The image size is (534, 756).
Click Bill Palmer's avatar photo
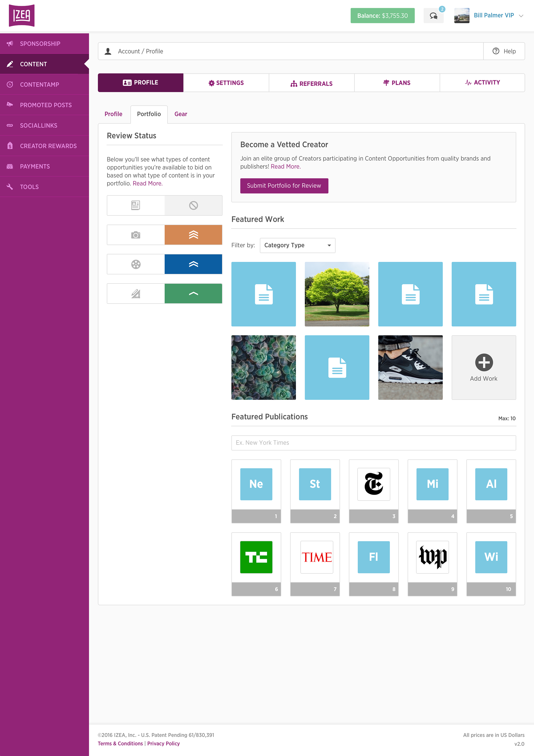pos(461,16)
